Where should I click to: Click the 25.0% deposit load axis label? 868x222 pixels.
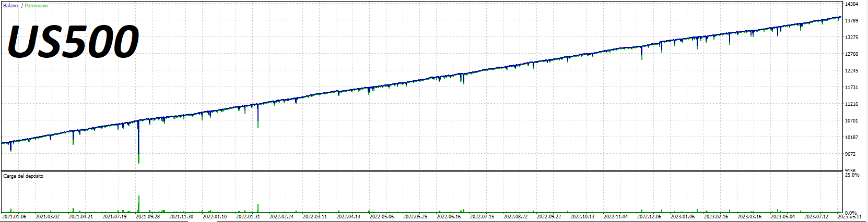(x=852, y=175)
